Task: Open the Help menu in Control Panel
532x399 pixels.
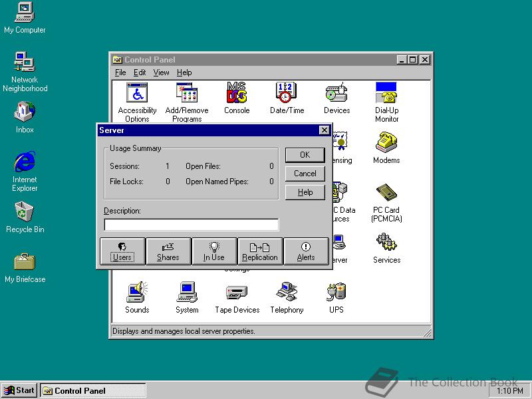Action: pos(184,72)
